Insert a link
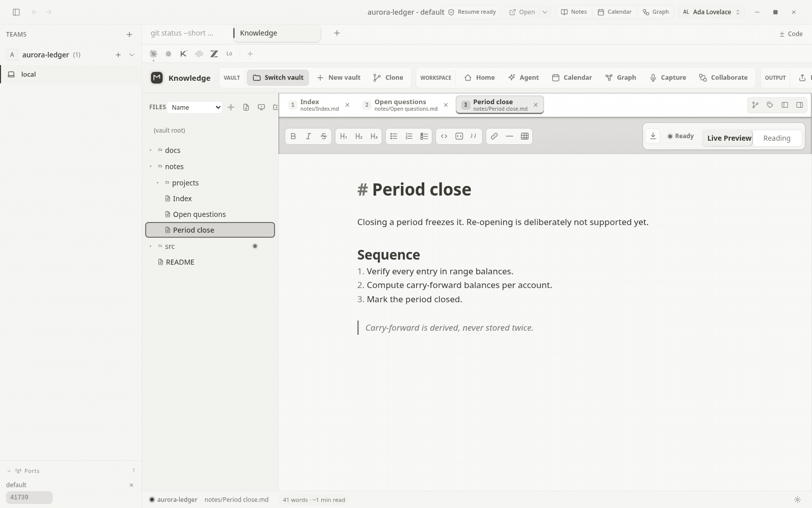This screenshot has width=812, height=508. tap(494, 136)
